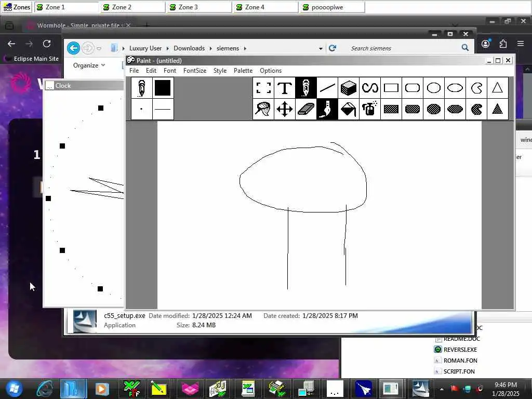Select the hollow Ellipse tool

pos(455,88)
